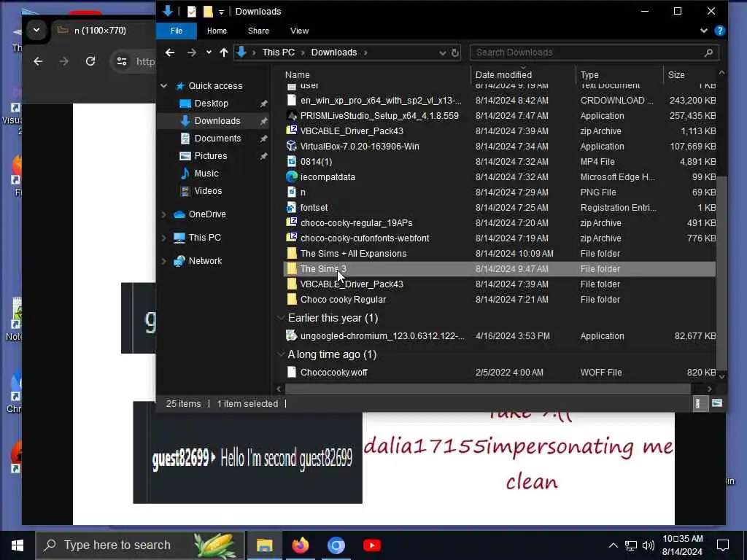Open the Share ribbon tab

pyautogui.click(x=258, y=31)
